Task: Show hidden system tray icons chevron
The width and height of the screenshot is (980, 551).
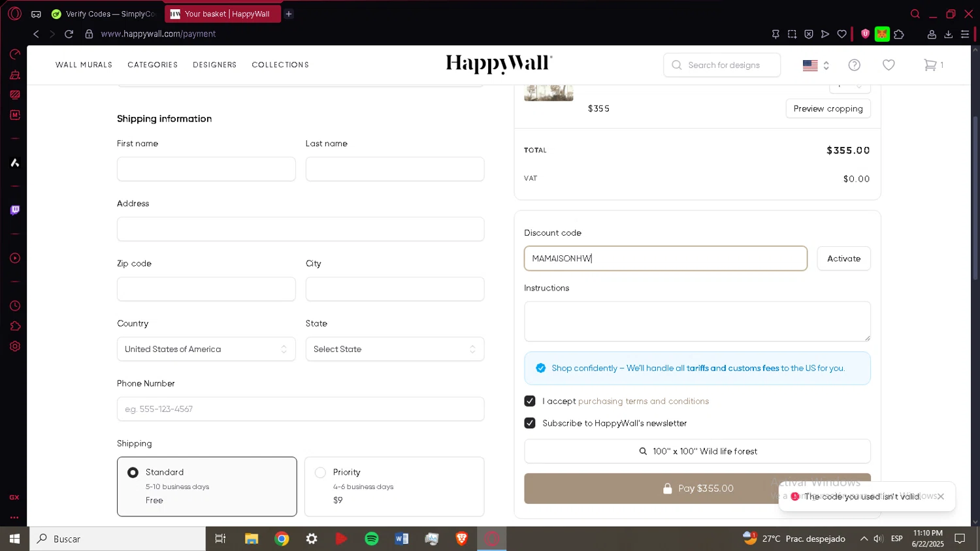Action: tap(864, 539)
